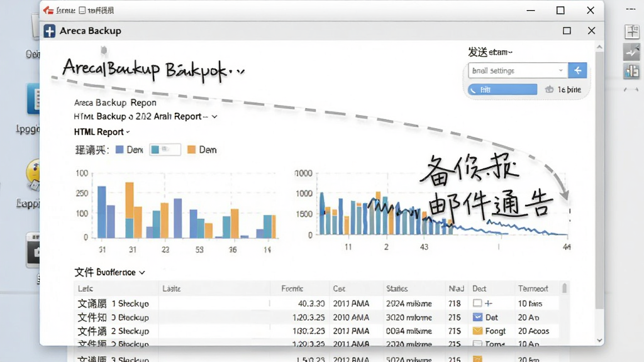Click the blue pill button under email settings
The width and height of the screenshot is (644, 362).
pyautogui.click(x=502, y=89)
